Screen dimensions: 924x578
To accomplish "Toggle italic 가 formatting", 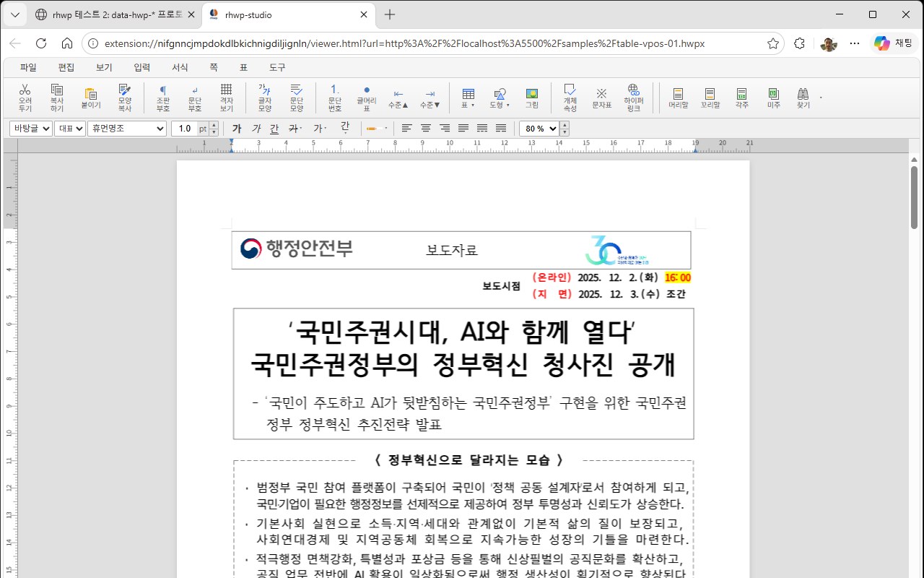I will [x=256, y=129].
